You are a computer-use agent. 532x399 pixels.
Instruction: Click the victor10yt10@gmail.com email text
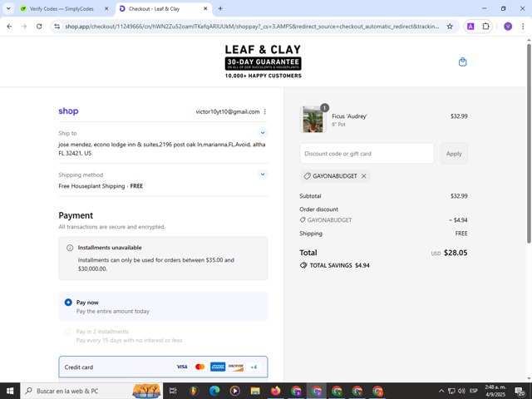pyautogui.click(x=227, y=111)
